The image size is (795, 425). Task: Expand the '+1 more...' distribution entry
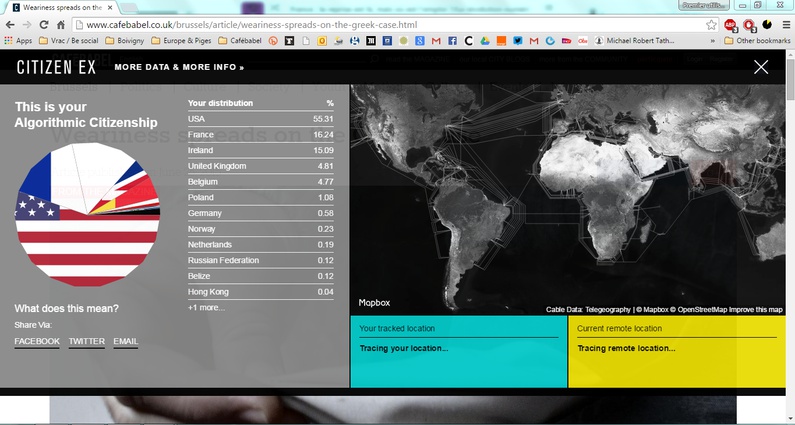pyautogui.click(x=206, y=307)
